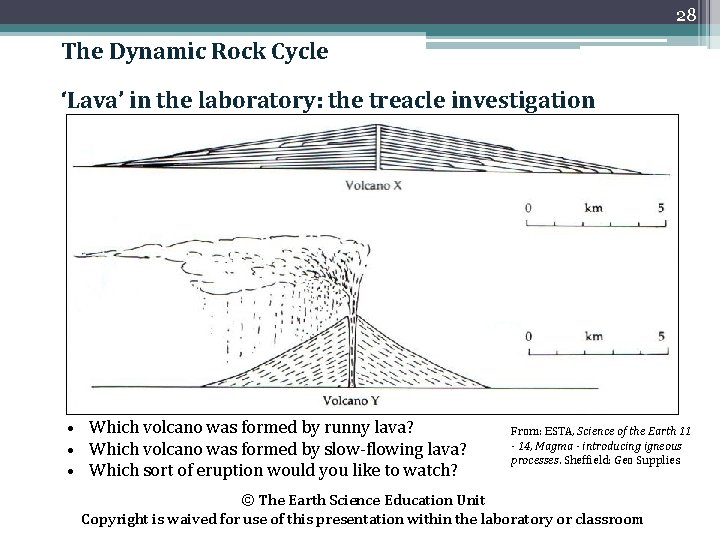Click the Volcano X label
The image size is (720, 540).
pyautogui.click(x=373, y=186)
